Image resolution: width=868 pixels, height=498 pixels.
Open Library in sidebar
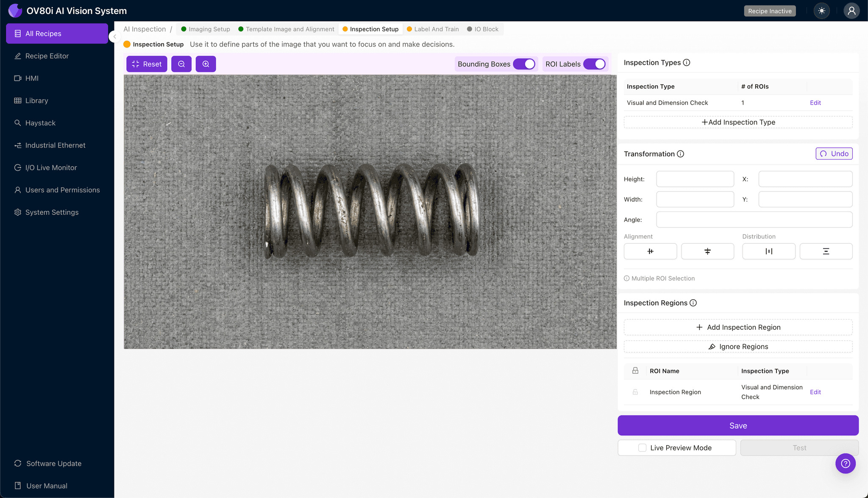pyautogui.click(x=57, y=100)
